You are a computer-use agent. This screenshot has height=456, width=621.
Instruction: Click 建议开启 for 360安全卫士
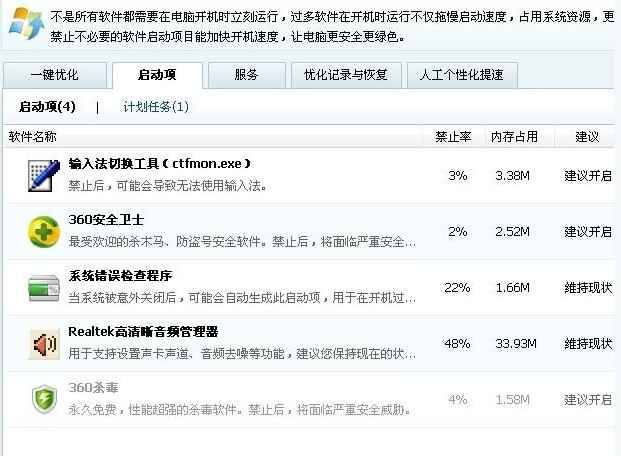click(x=588, y=231)
